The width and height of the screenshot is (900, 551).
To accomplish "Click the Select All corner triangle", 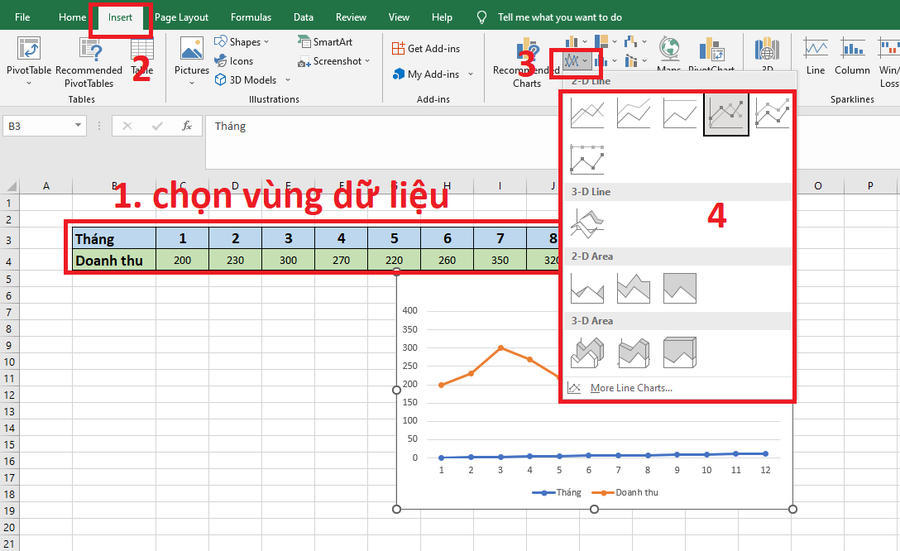I will point(11,186).
